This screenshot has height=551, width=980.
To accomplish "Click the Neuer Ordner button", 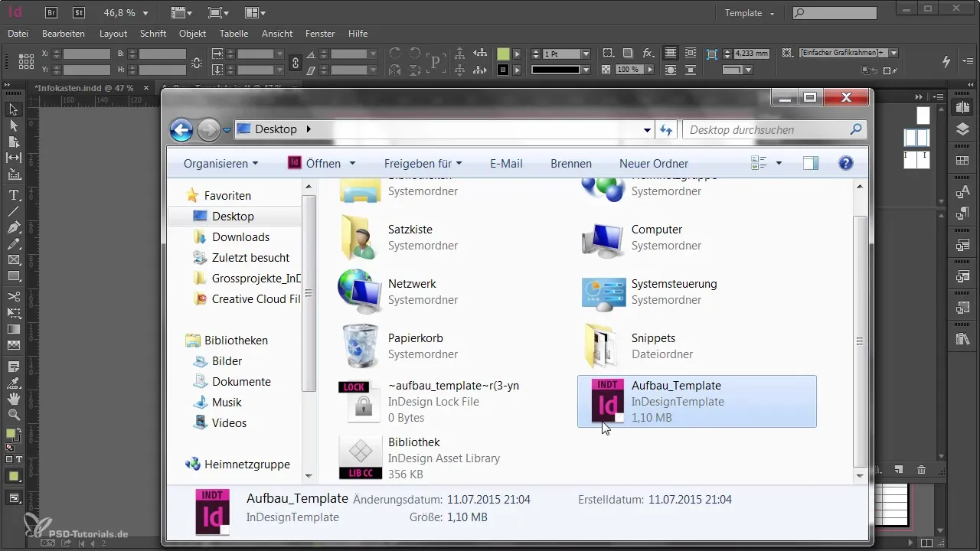I will (654, 164).
